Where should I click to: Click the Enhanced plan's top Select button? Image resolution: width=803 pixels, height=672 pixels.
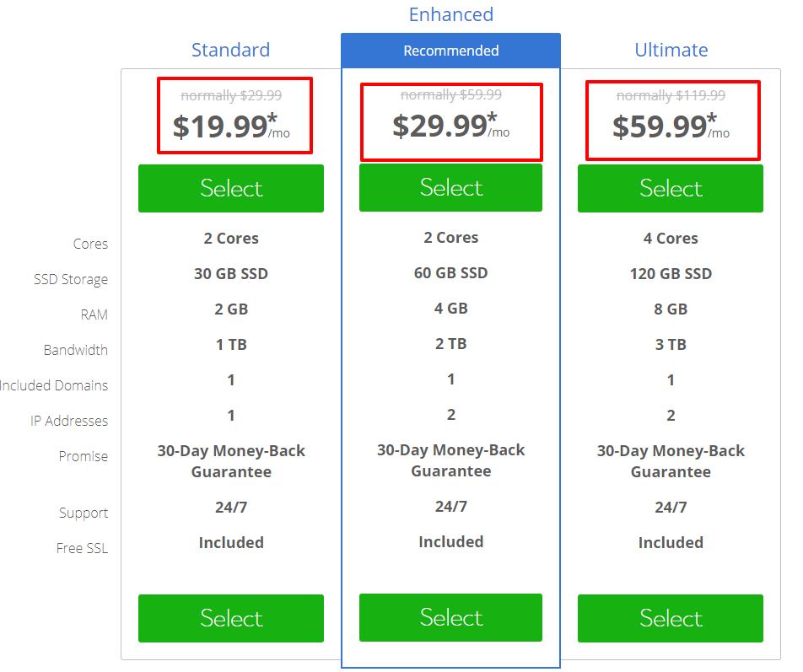[x=450, y=187]
